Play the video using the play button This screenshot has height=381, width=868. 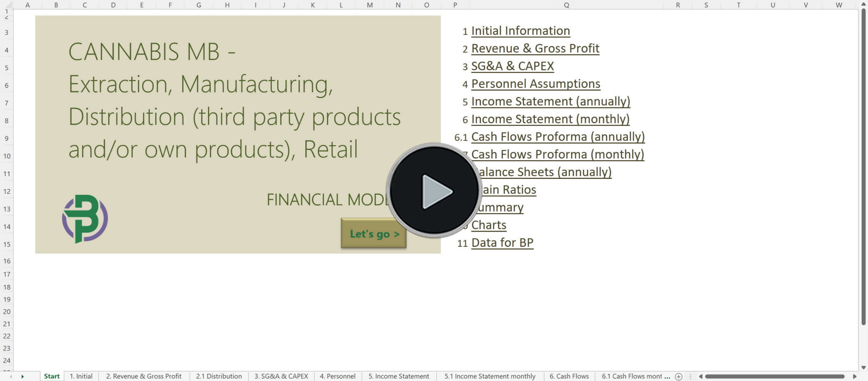434,191
